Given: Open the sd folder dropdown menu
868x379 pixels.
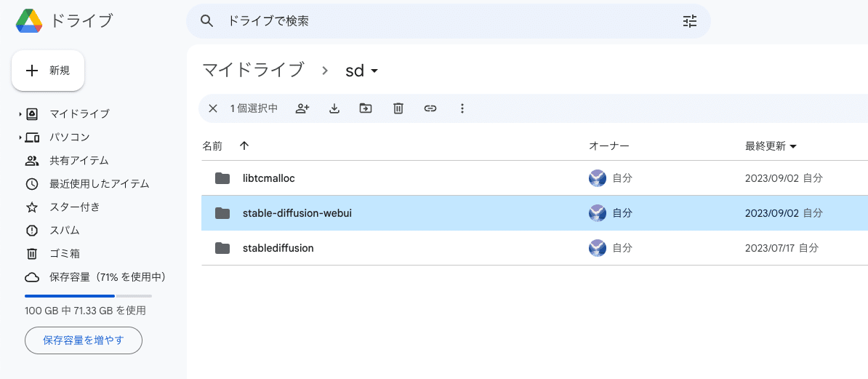Looking at the screenshot, I should 374,71.
